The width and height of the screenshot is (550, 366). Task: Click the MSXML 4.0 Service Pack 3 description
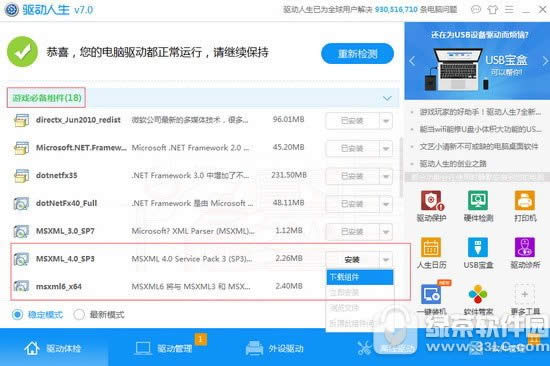click(192, 259)
